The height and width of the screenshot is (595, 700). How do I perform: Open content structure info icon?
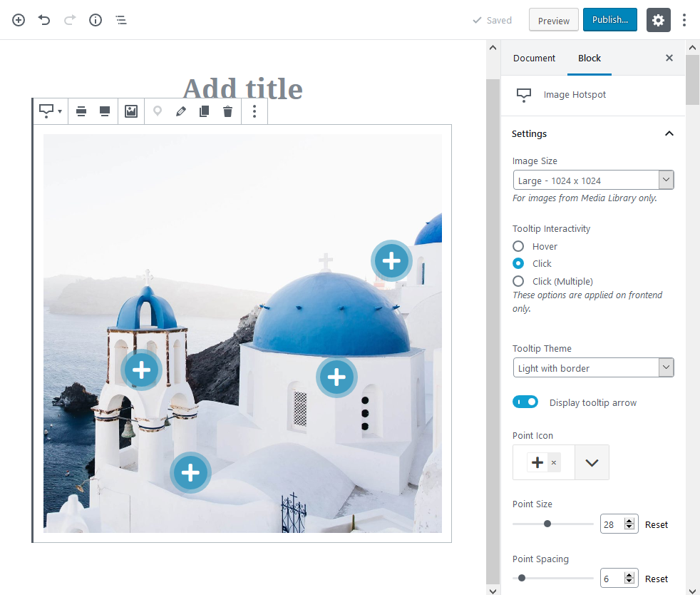(96, 20)
